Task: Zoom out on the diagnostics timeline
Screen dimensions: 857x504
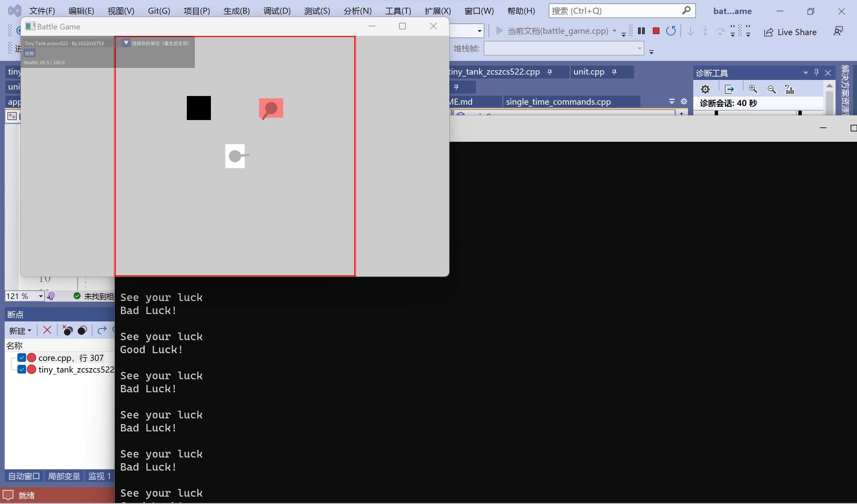Action: point(771,89)
